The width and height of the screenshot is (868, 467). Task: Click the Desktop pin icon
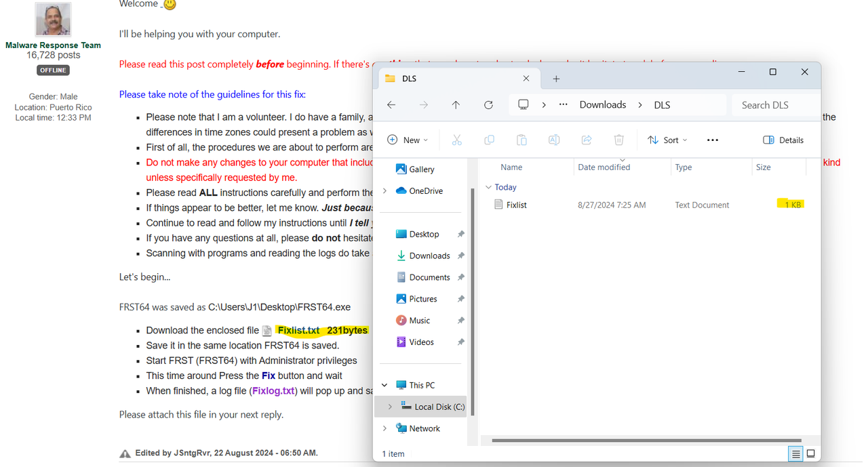tap(461, 234)
